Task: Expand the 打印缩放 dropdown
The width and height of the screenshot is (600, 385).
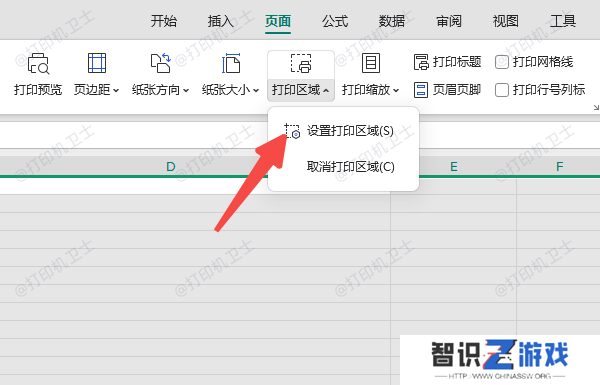Action: point(396,91)
